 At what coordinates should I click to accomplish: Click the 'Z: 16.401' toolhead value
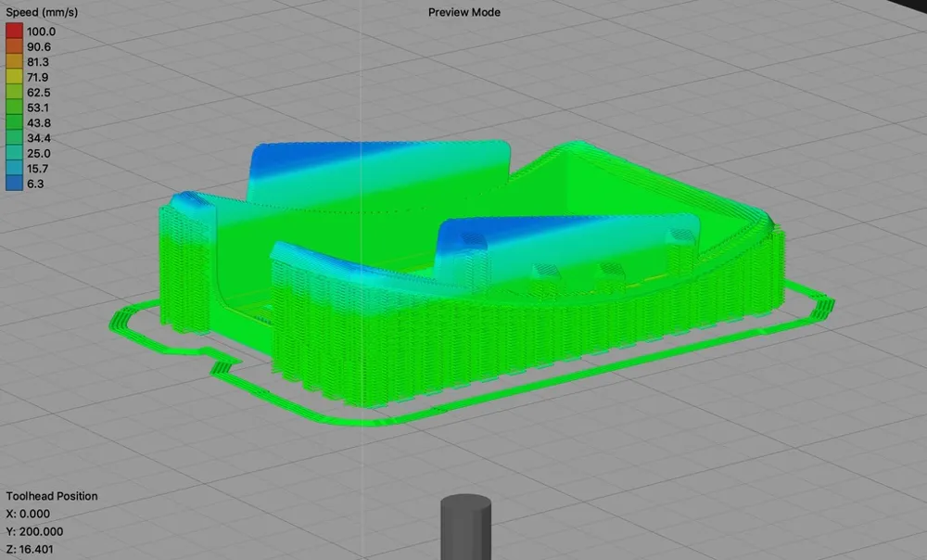(30, 550)
